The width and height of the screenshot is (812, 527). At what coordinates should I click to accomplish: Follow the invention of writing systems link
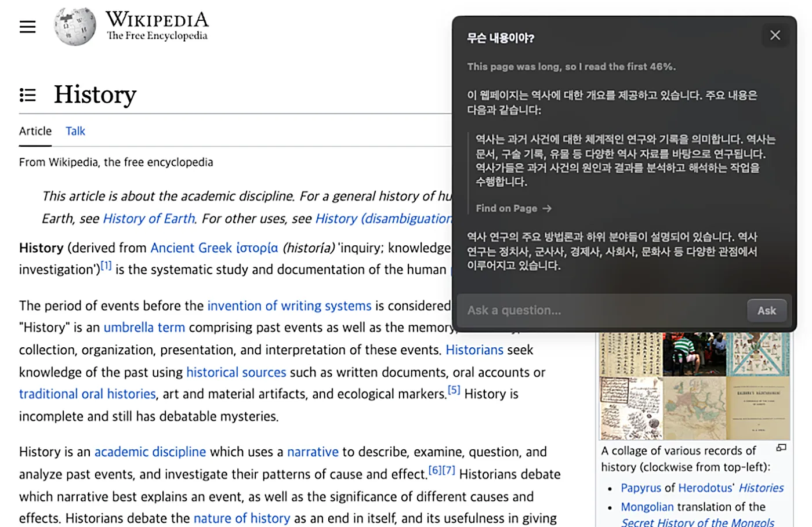pyautogui.click(x=289, y=306)
